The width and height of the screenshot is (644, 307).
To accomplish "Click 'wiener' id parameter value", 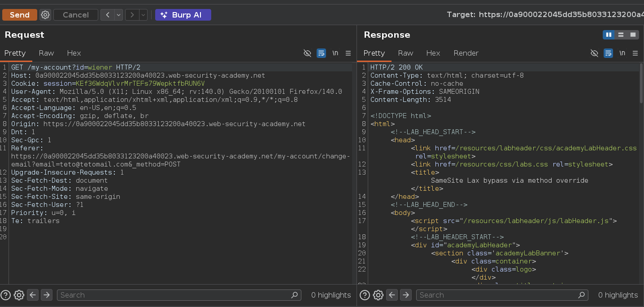I will pos(100,67).
